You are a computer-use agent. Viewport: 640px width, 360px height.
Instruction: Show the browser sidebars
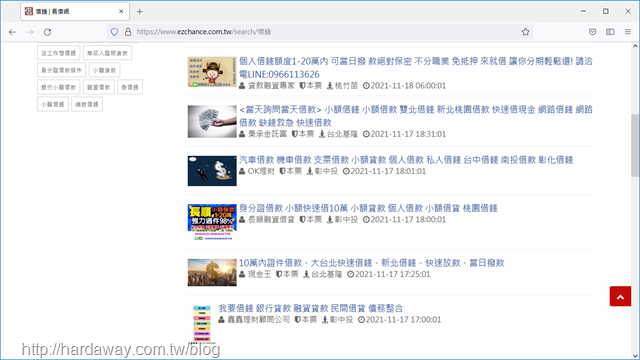610,32
